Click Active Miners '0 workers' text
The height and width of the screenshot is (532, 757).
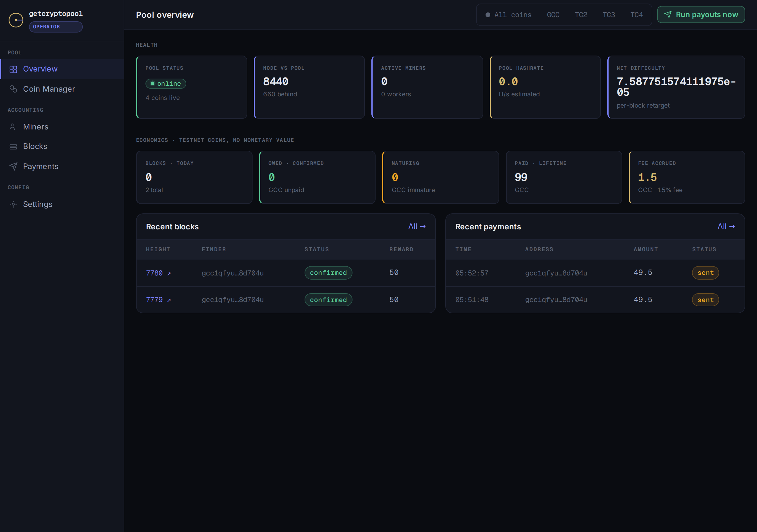pos(396,94)
